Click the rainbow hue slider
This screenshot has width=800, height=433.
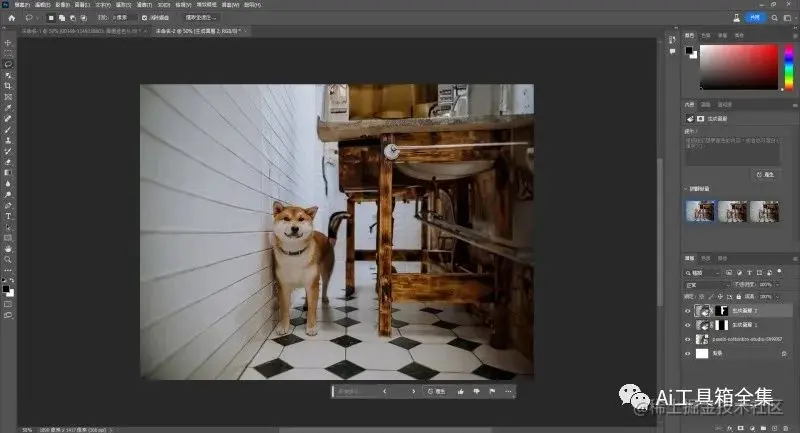[789, 67]
